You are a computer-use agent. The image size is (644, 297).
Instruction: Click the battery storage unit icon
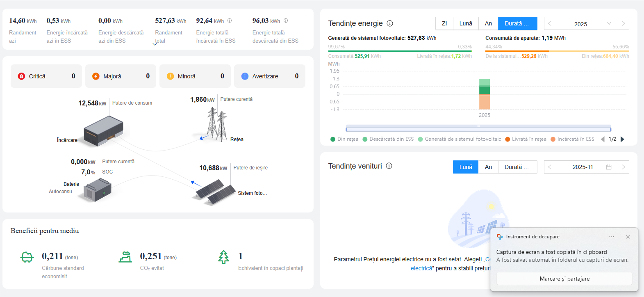click(x=97, y=191)
